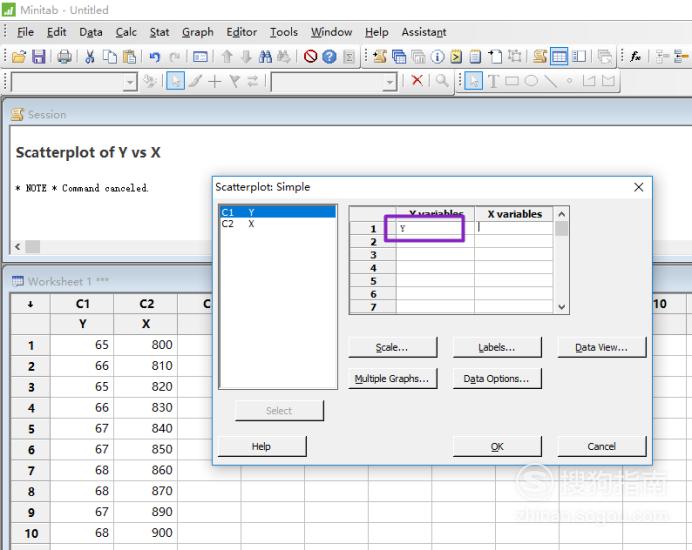
Task: Open Multiple Graphs... settings
Action: tap(392, 378)
